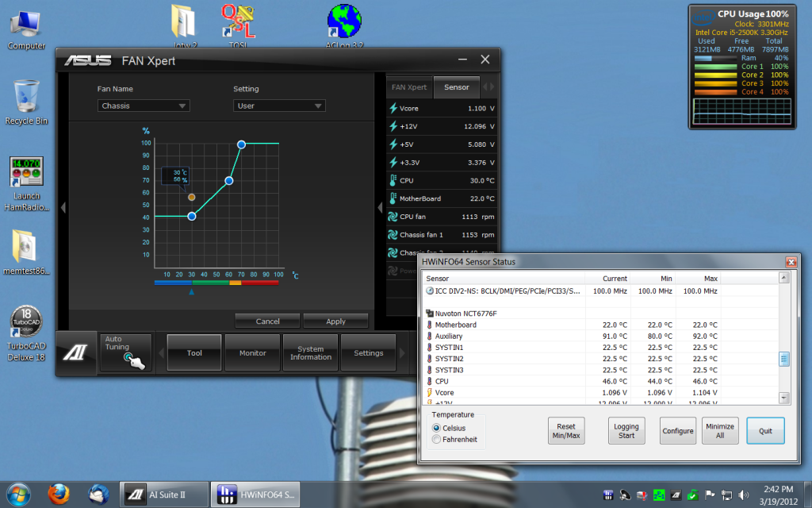Click the Minimize All button

(720, 431)
